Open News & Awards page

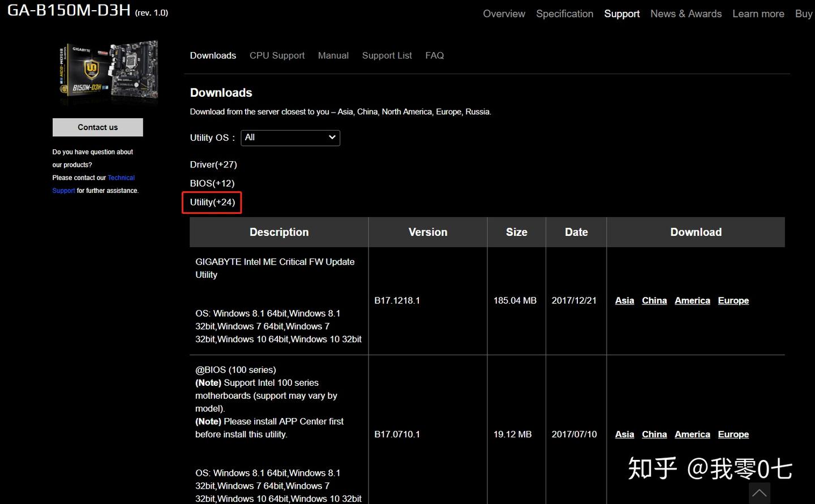pos(686,14)
